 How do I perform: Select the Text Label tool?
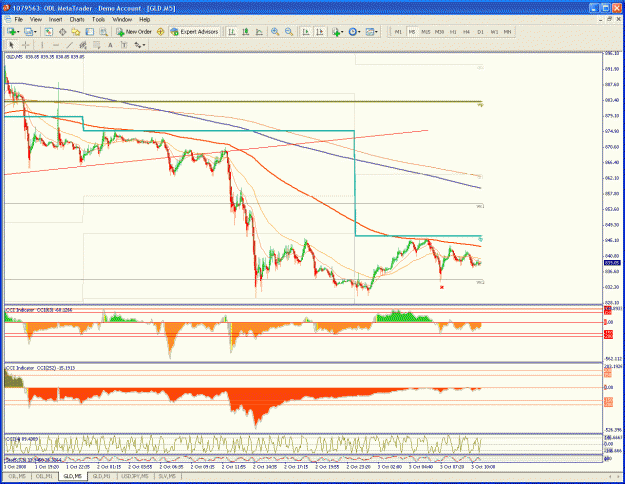tap(124, 45)
